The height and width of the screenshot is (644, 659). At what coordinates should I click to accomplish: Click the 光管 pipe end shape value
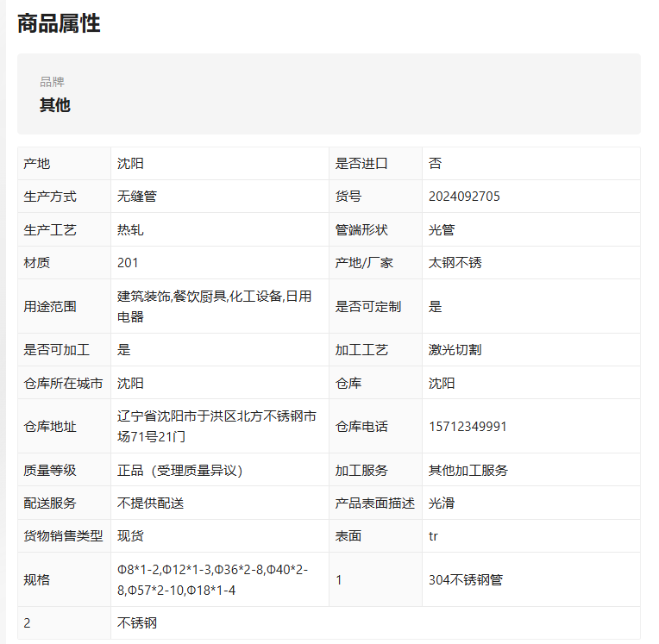click(x=442, y=230)
